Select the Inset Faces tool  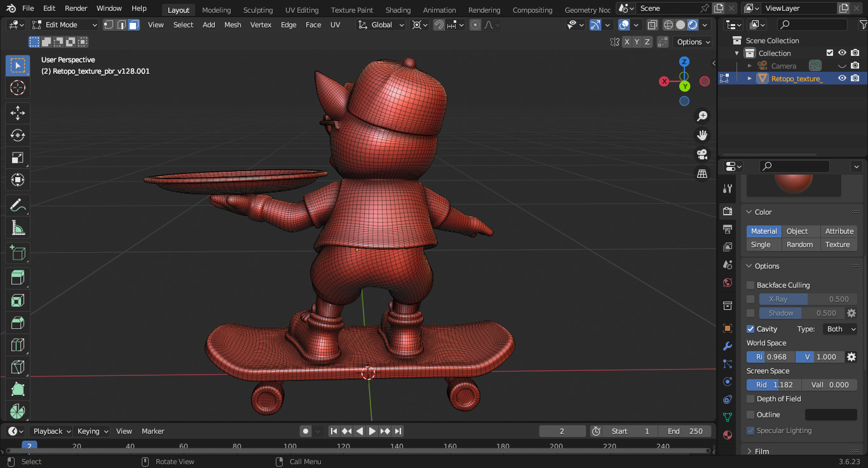click(18, 300)
